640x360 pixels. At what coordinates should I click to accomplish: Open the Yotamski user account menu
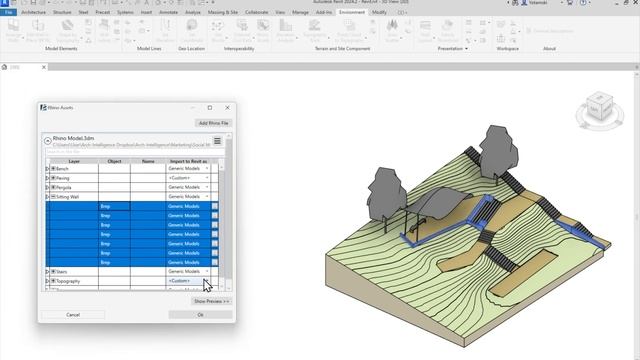tap(534, 2)
